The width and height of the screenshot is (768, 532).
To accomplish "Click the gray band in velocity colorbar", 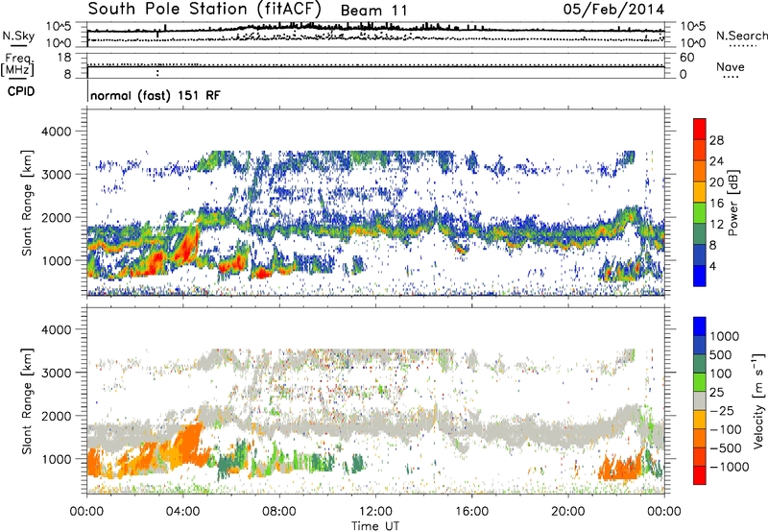I will tap(700, 400).
